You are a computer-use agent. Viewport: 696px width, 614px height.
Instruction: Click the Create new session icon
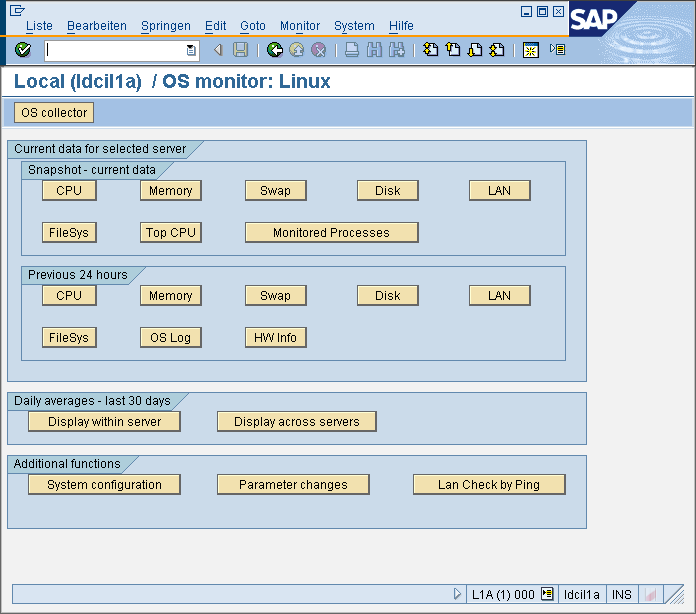click(531, 50)
